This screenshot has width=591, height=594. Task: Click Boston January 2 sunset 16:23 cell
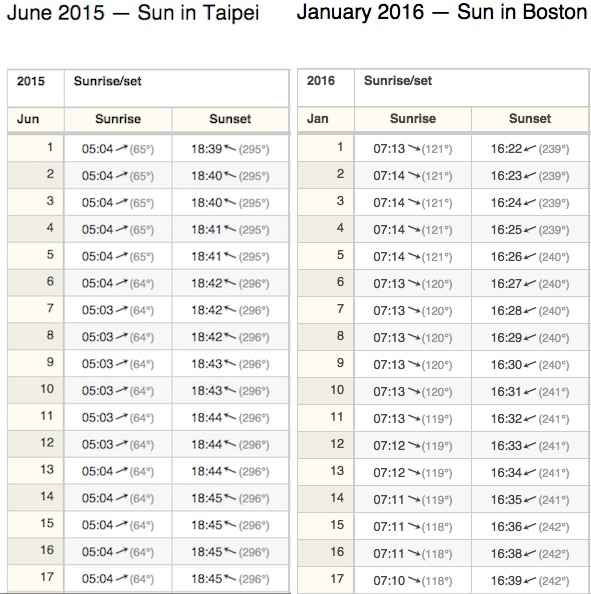coord(530,176)
